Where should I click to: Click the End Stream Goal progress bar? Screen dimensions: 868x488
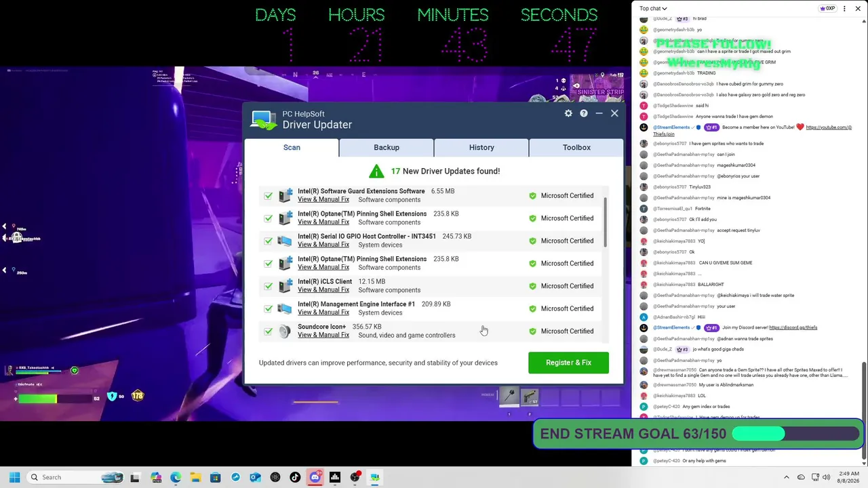(x=795, y=434)
